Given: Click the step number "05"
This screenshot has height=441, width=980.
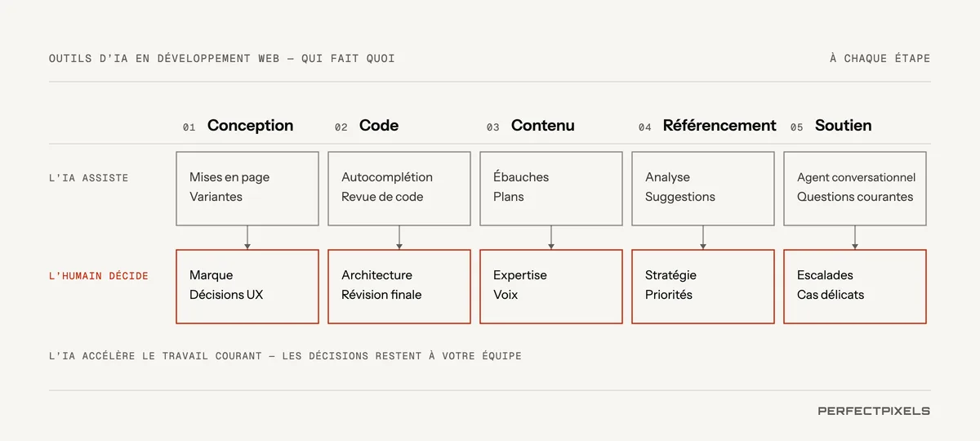Looking at the screenshot, I should [796, 127].
